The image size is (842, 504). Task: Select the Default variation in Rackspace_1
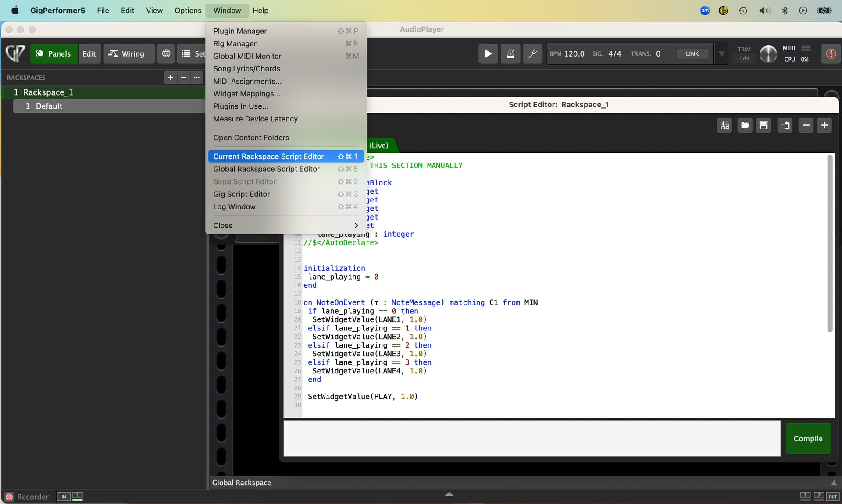coord(49,106)
